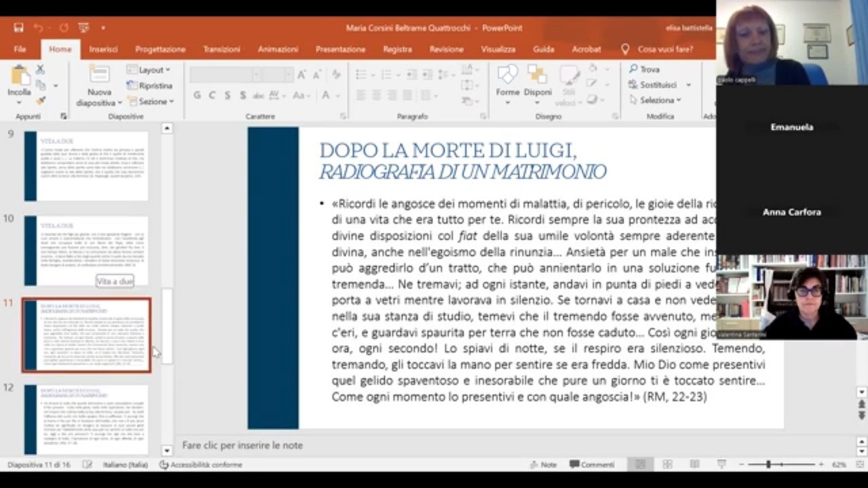Open the Appunti clipboard dialog launcher
Image resolution: width=868 pixels, height=488 pixels.
(x=63, y=117)
